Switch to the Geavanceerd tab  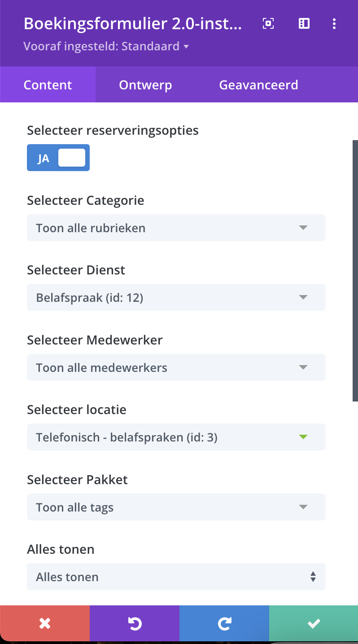tap(258, 85)
